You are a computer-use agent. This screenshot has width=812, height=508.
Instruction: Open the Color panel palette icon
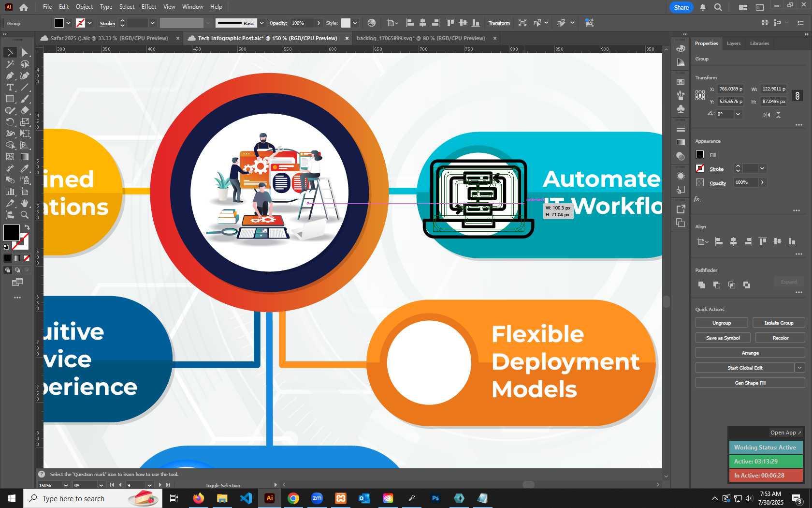[681, 48]
